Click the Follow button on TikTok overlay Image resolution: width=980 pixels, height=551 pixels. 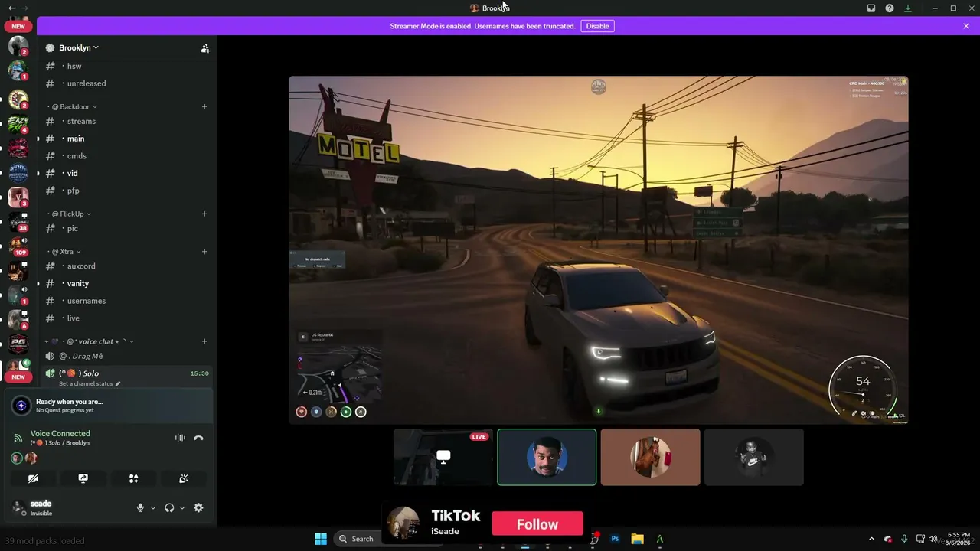click(537, 524)
